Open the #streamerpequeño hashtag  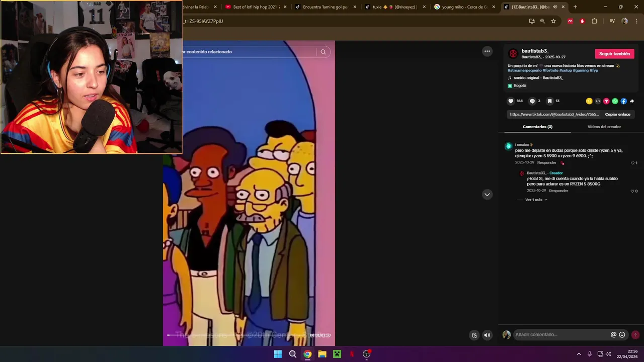524,71
